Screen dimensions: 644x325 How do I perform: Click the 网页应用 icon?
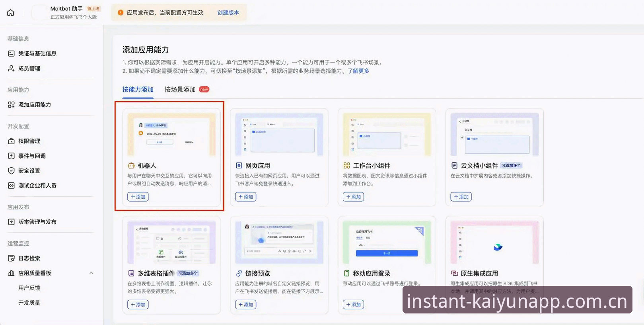click(x=239, y=166)
